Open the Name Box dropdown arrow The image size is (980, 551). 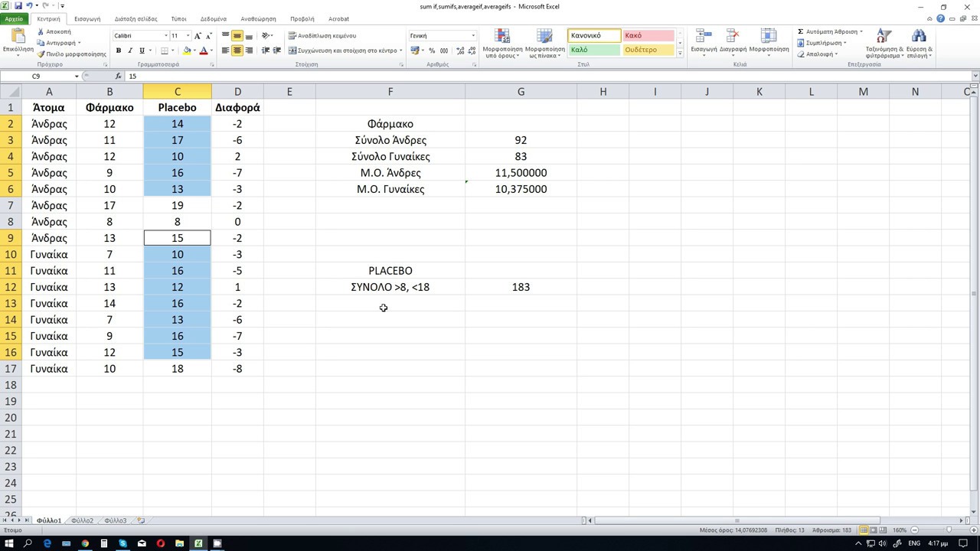coord(77,77)
